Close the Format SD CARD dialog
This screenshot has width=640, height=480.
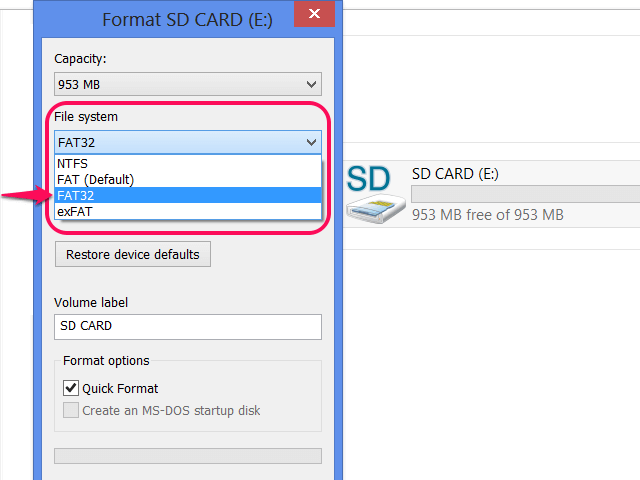tap(314, 14)
